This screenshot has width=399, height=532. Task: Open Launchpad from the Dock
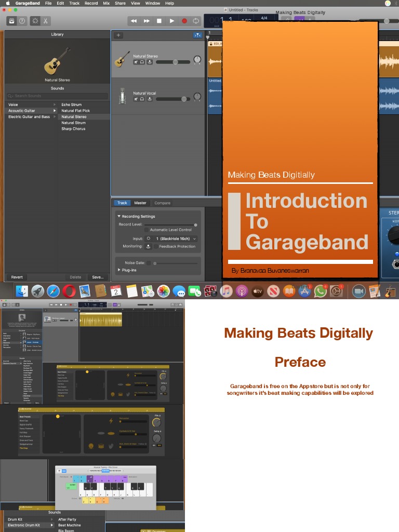click(x=37, y=291)
